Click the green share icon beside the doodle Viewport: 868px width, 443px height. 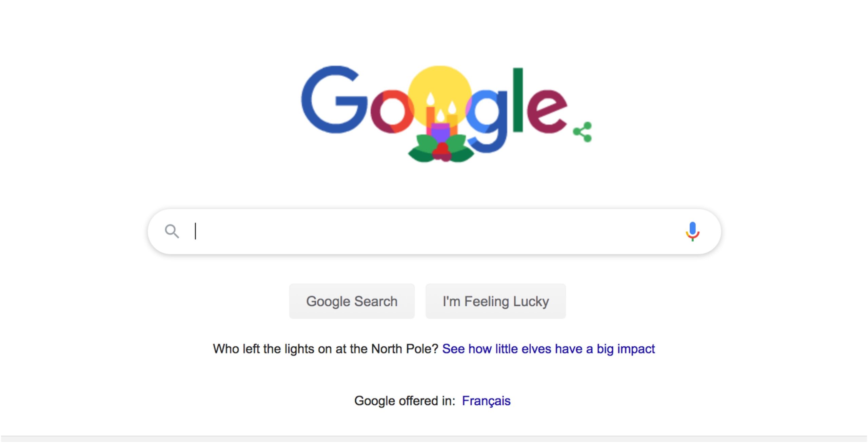point(583,132)
